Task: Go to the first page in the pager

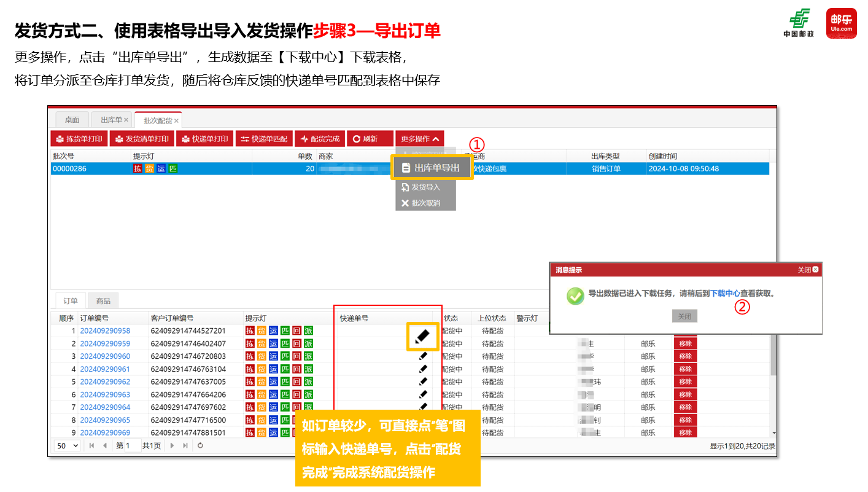Action: click(92, 446)
